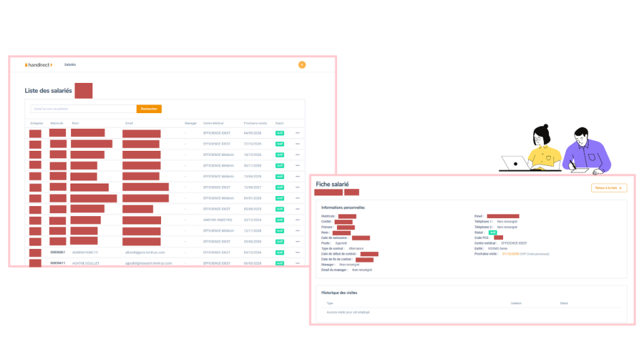Open three-dot menu for the 27/10/2029 row
Screen dimensions: 644x362
click(x=297, y=144)
